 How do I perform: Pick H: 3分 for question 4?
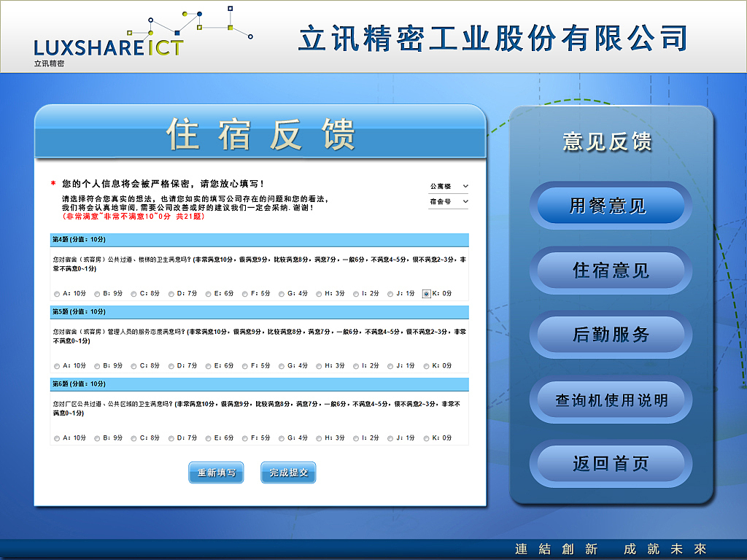click(x=319, y=294)
